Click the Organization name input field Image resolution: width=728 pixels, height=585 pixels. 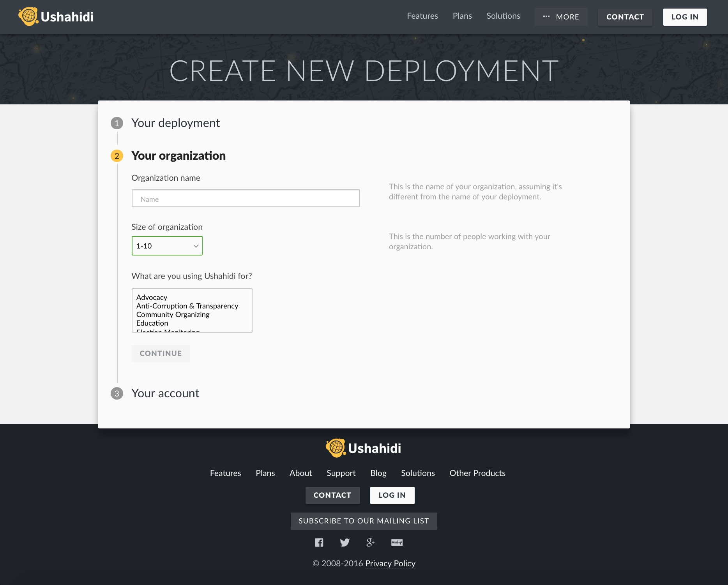point(246,198)
